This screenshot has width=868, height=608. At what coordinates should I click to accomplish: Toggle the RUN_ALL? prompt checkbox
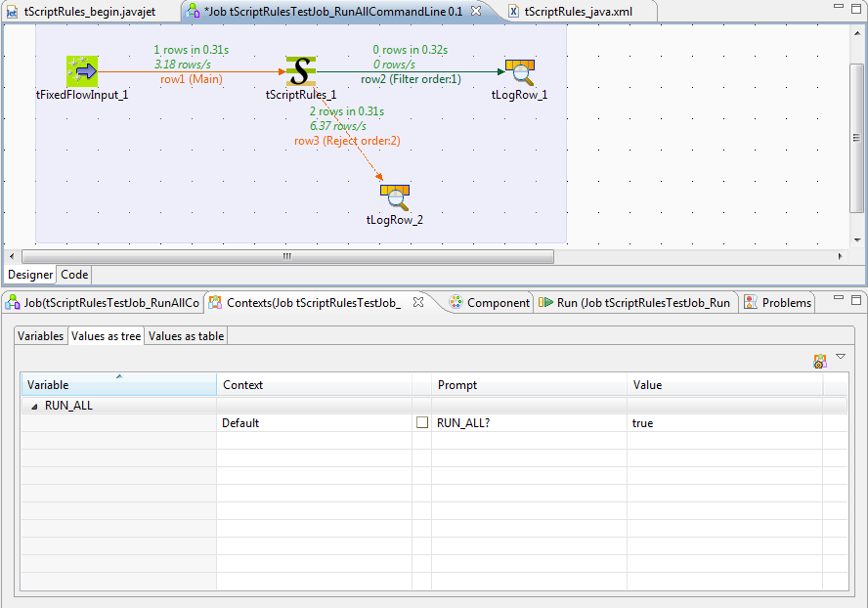tap(422, 422)
